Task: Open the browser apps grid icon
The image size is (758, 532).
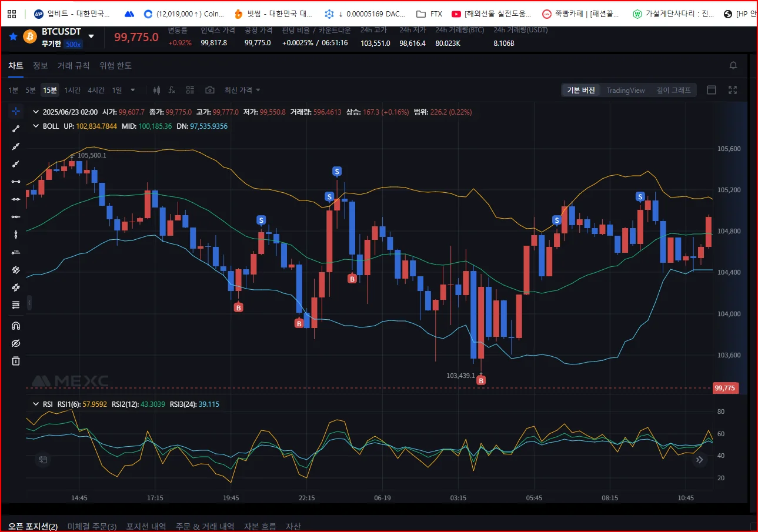Action: pos(11,14)
